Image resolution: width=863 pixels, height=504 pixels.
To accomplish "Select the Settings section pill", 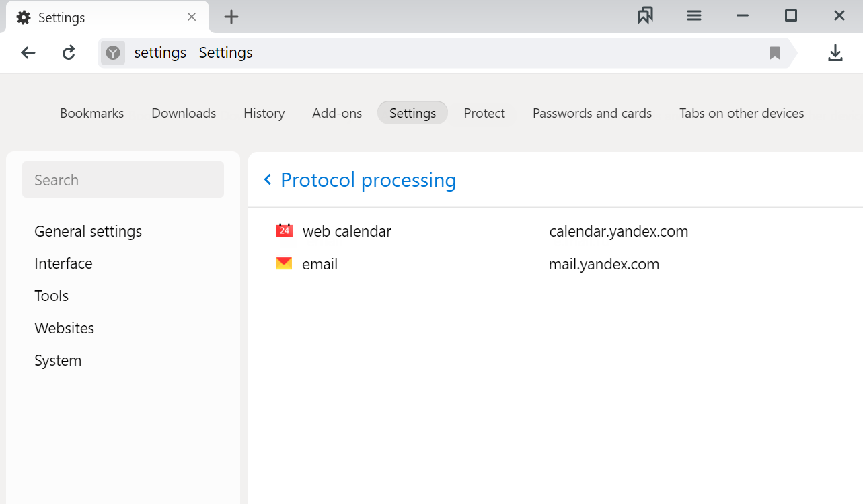I will (412, 113).
